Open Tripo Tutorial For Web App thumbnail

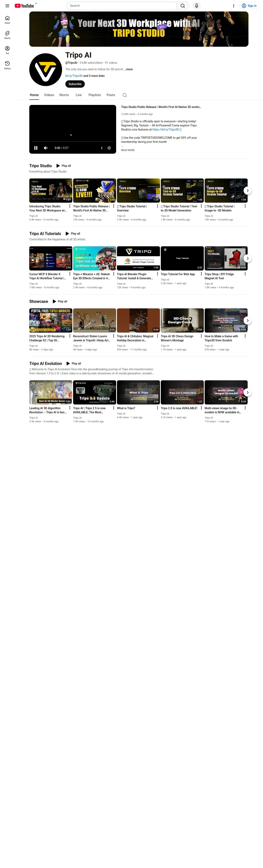click(182, 258)
